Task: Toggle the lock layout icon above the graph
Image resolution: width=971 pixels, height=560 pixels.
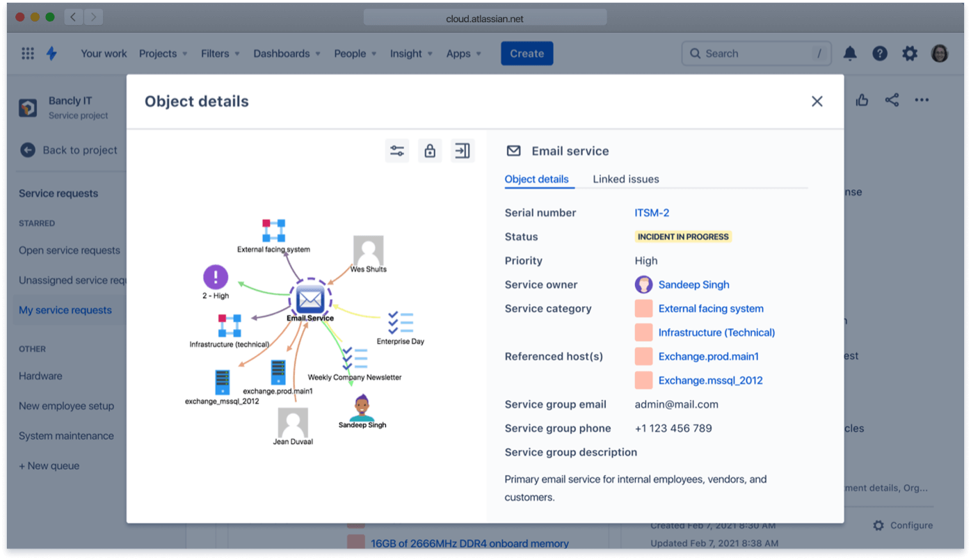Action: point(429,150)
